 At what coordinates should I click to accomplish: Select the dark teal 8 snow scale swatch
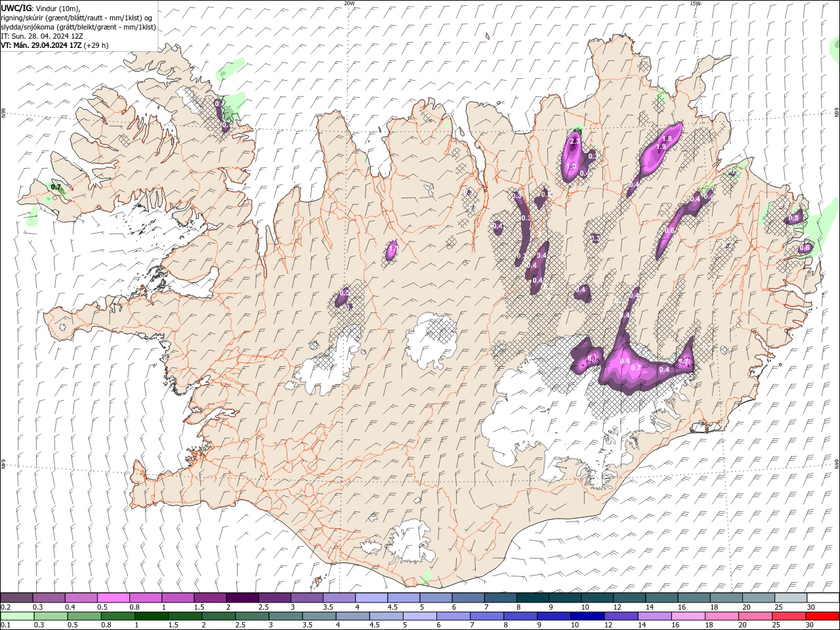tap(532, 598)
